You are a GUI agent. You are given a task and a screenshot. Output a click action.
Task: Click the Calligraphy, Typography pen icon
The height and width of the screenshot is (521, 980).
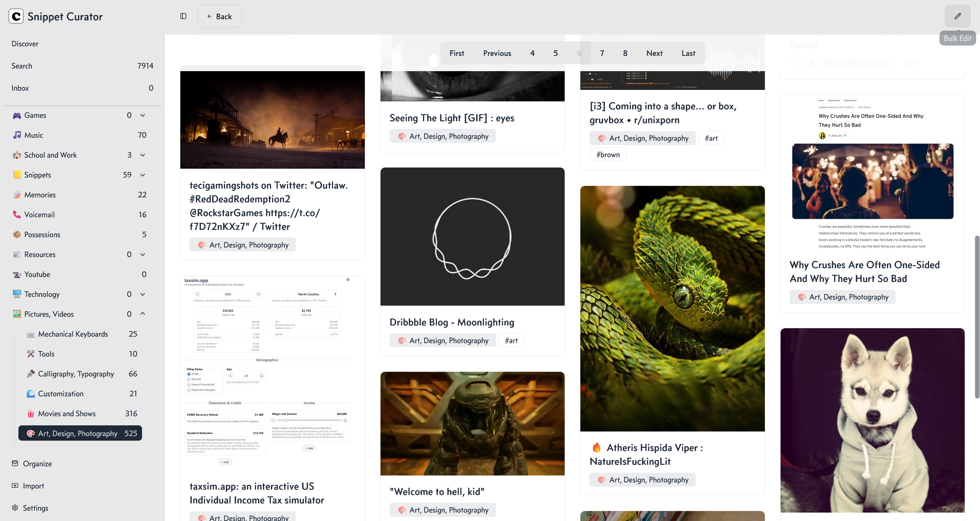click(31, 374)
